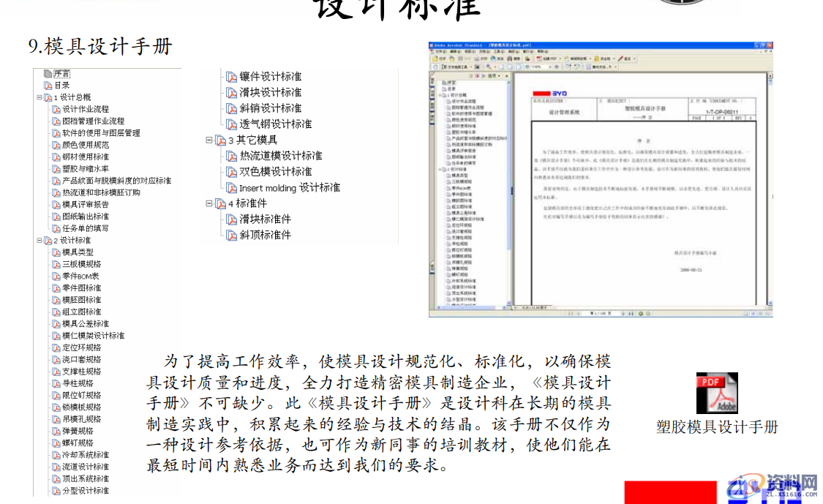Select the Hand tool in Acrobat toolbar

coord(435,67)
